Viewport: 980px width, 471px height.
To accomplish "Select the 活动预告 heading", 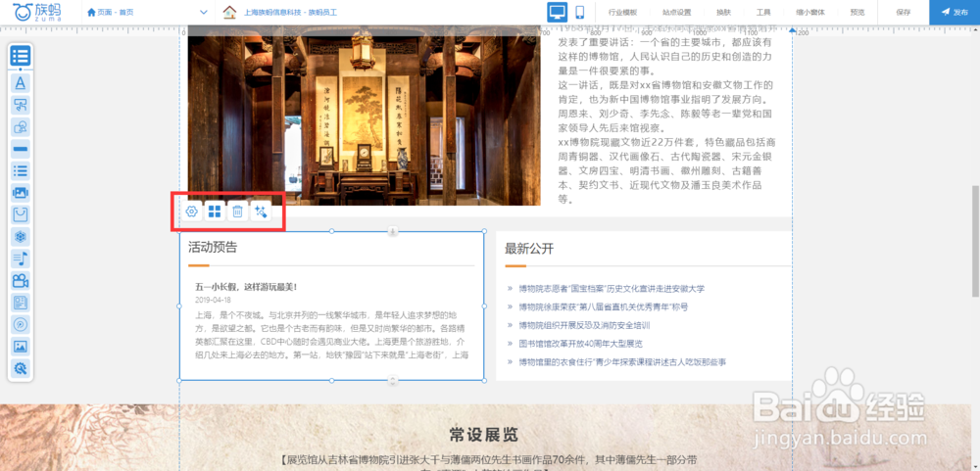I will (x=213, y=248).
